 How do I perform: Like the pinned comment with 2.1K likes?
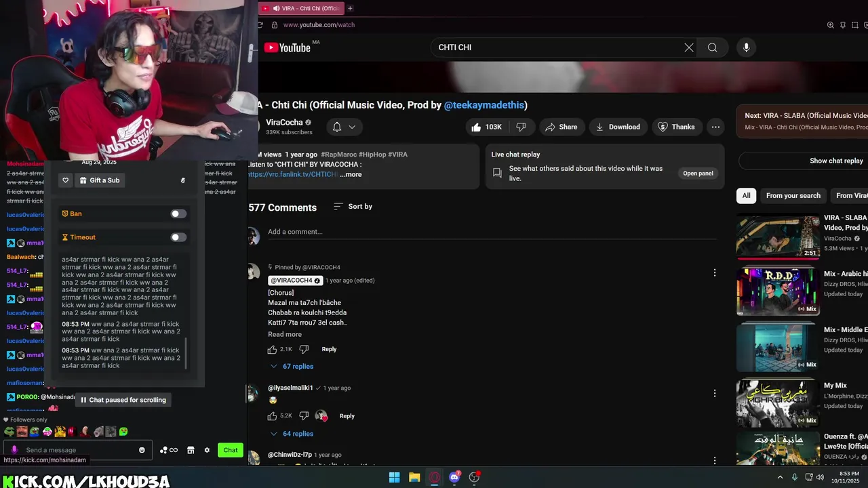click(272, 349)
